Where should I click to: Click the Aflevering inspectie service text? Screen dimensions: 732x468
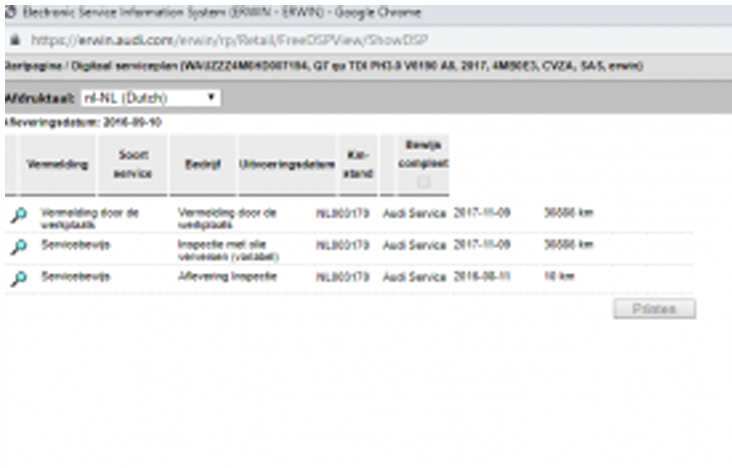[x=226, y=277]
